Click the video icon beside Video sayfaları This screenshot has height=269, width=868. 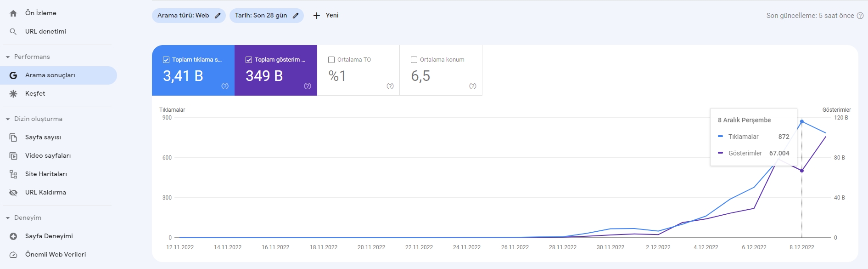coord(13,156)
